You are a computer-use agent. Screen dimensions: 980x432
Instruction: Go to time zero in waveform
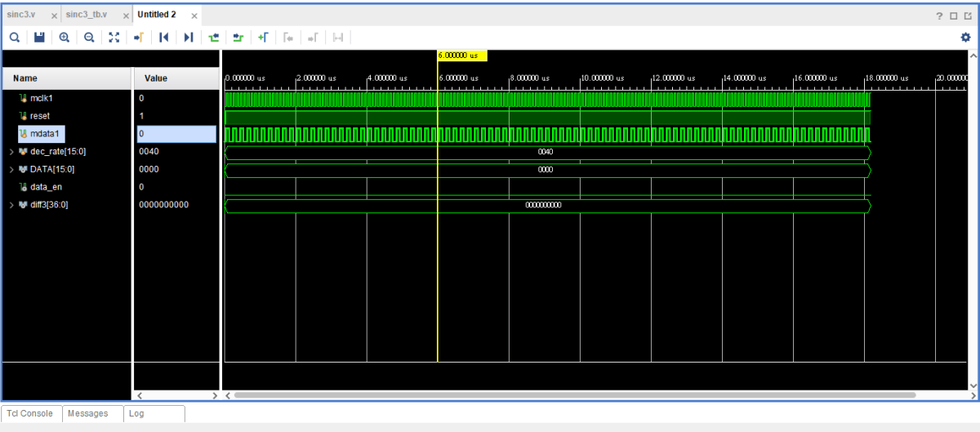[x=164, y=37]
